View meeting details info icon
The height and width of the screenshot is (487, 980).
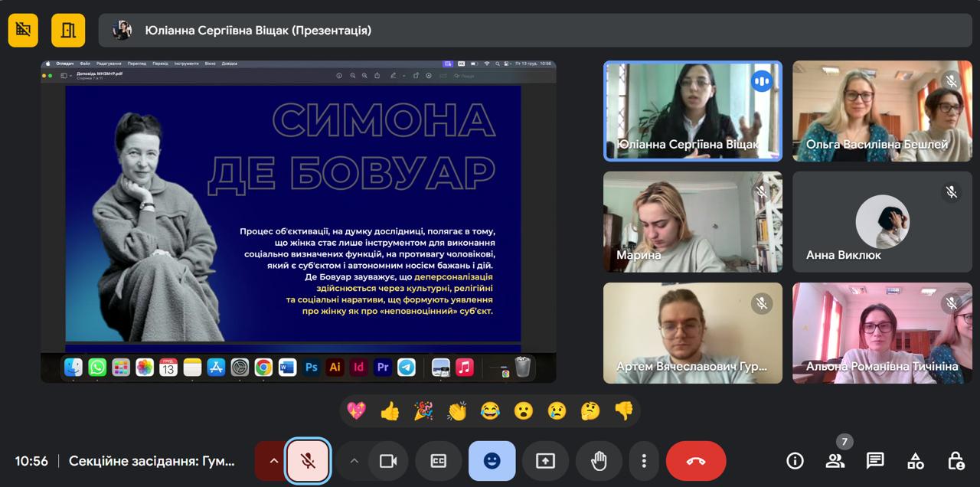tap(795, 461)
